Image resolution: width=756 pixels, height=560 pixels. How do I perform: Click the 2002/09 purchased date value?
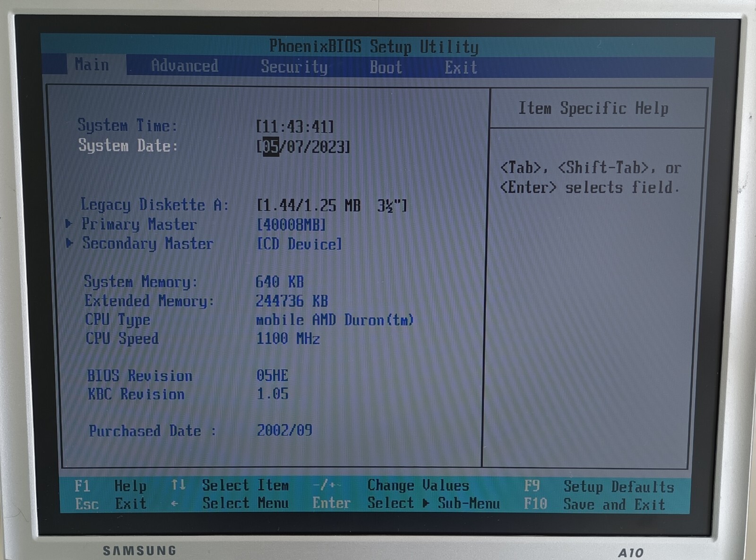coord(284,430)
